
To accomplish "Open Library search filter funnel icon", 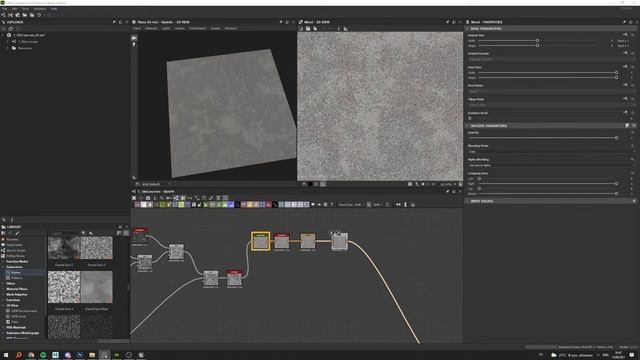I will [x=83, y=233].
